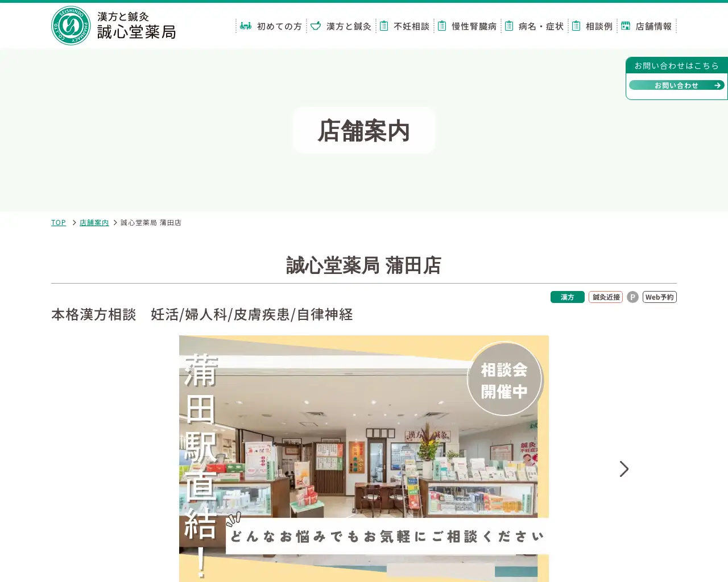Open the 店舗案内 breadcrumb link
This screenshot has width=728, height=582.
[94, 222]
